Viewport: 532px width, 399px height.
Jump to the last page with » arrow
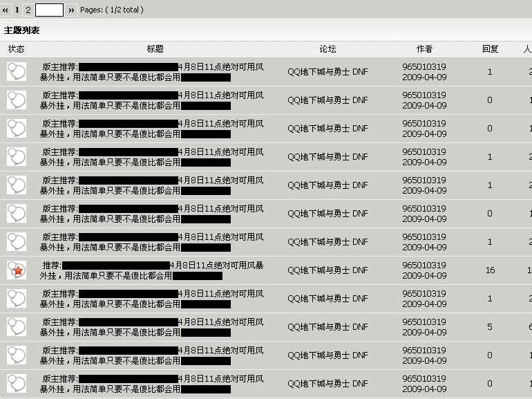click(x=71, y=10)
